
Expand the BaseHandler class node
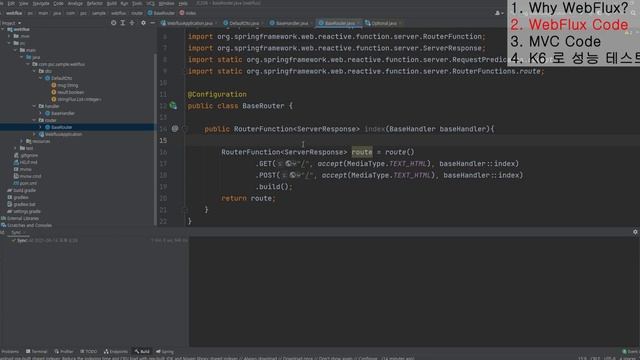click(x=41, y=113)
